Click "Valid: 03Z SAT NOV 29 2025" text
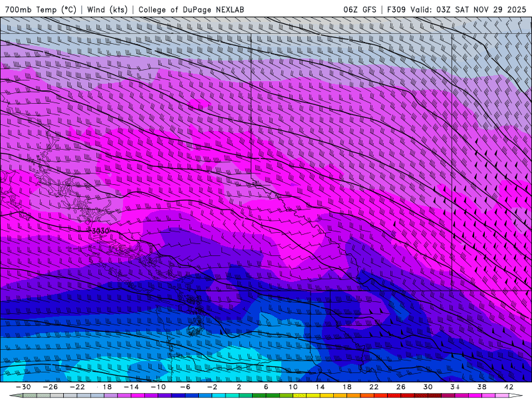 (x=469, y=9)
